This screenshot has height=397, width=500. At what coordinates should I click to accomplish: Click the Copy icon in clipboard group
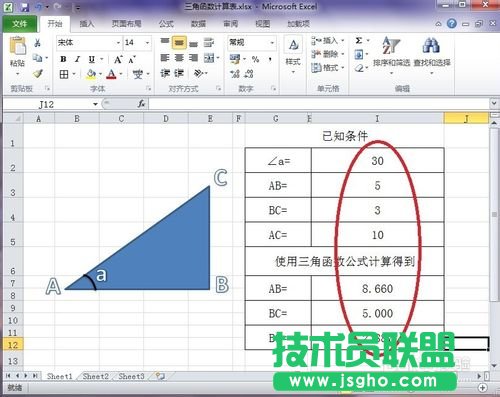(x=37, y=58)
